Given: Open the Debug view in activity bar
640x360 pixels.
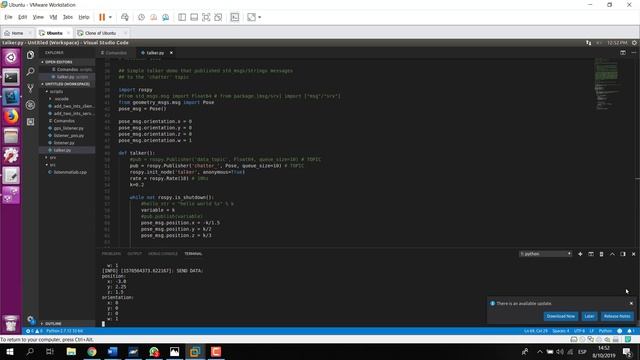Looking at the screenshot, I should 30,105.
